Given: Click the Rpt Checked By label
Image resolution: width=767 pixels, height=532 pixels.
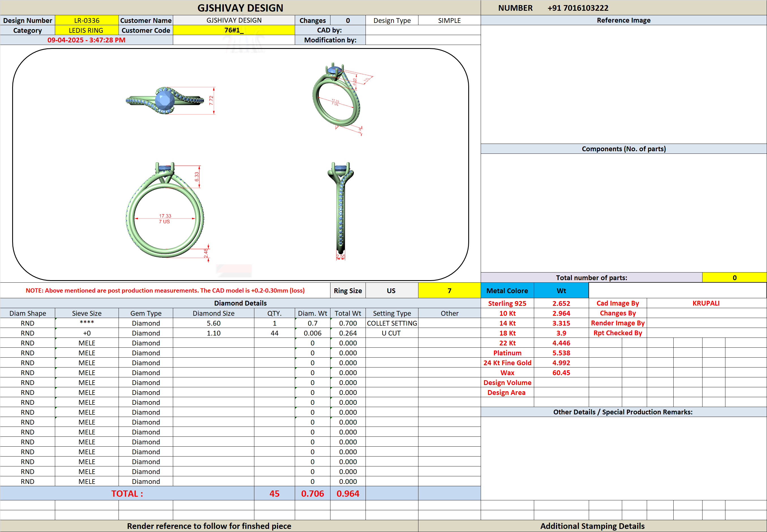Looking at the screenshot, I should tap(618, 333).
